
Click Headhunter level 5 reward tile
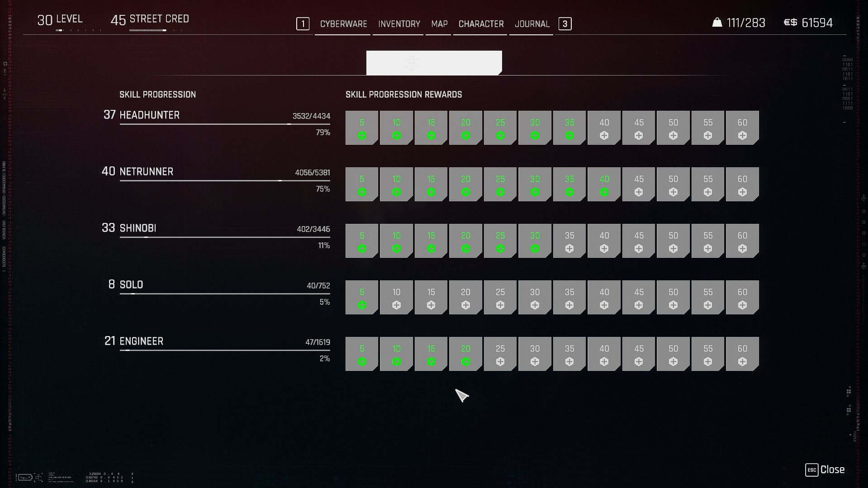[361, 128]
